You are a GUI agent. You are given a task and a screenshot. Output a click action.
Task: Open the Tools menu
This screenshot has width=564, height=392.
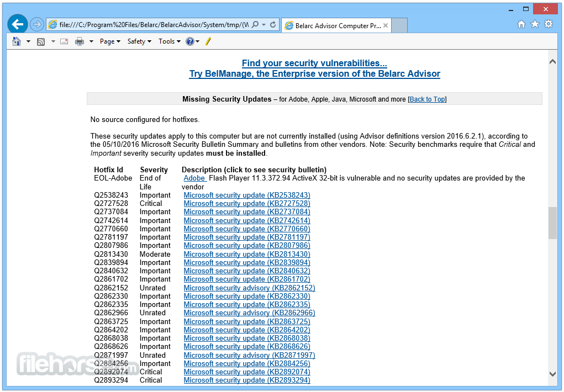(170, 41)
